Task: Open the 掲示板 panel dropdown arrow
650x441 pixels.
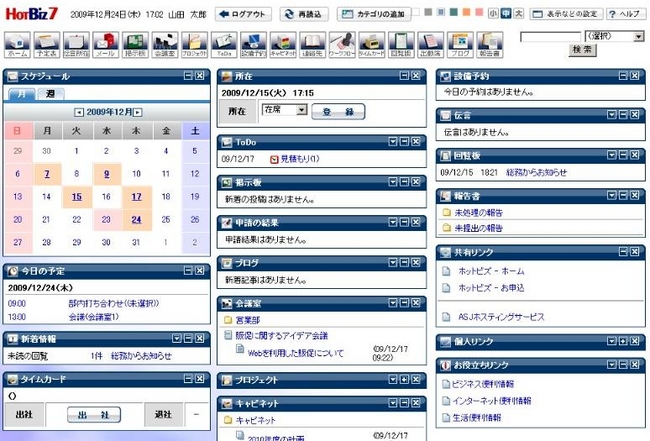Action: tap(393, 182)
